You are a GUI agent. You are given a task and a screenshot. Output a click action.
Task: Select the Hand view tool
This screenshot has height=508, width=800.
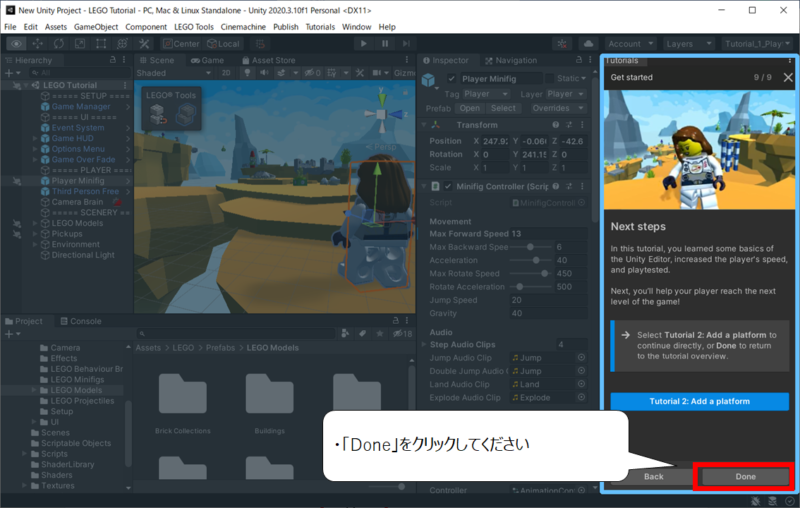point(16,44)
